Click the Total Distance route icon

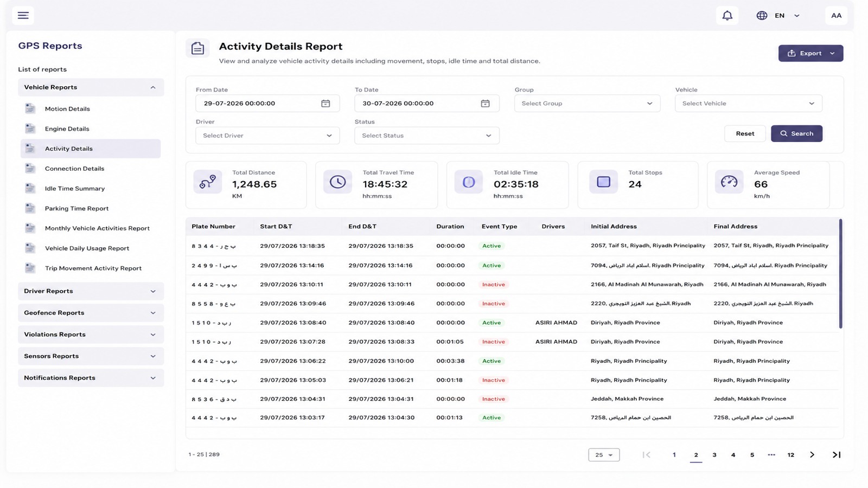click(x=207, y=182)
